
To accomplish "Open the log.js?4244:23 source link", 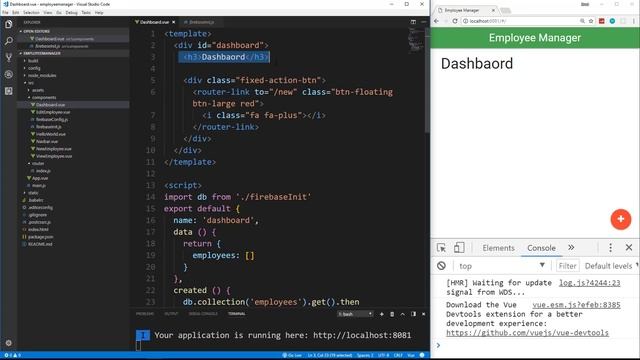I will (589, 283).
